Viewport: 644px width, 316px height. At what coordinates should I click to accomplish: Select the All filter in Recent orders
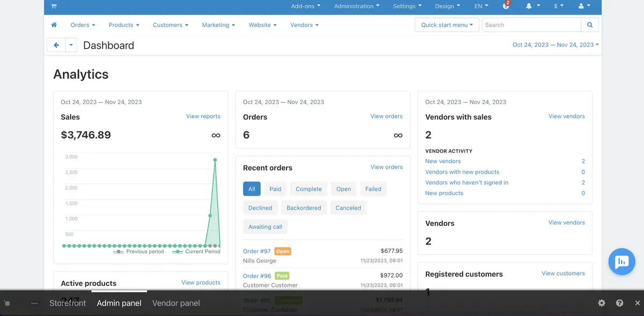pyautogui.click(x=252, y=189)
